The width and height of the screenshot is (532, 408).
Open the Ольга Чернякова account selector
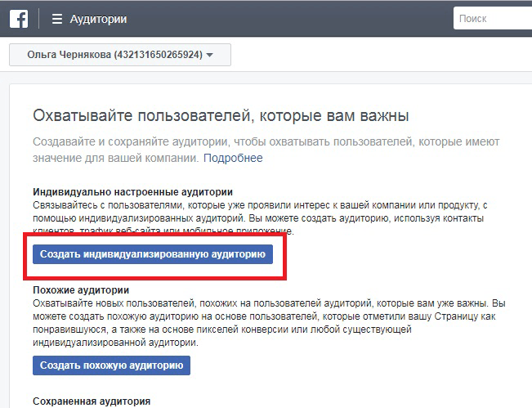(119, 55)
